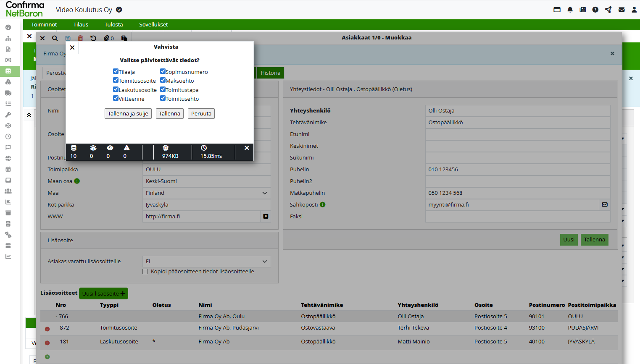
Task: Click the red trash delete icon
Action: [x=80, y=38]
